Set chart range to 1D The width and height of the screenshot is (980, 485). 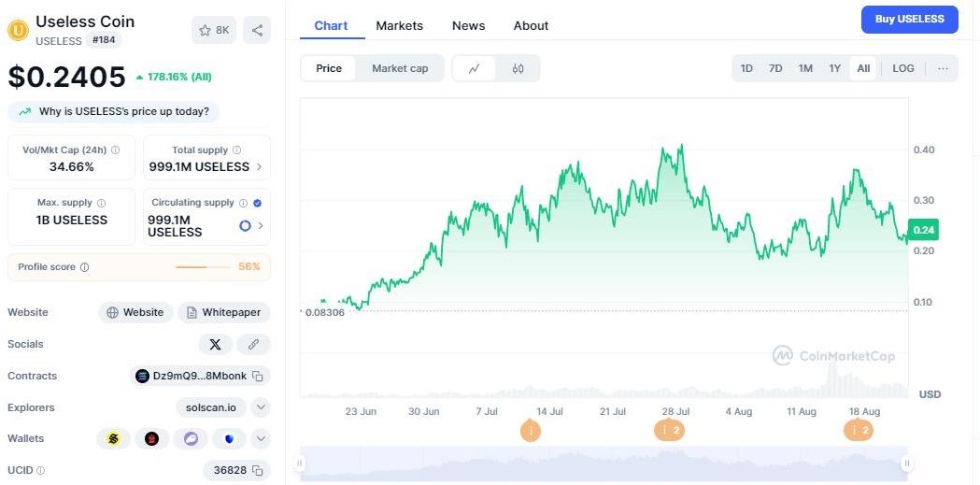click(x=746, y=68)
